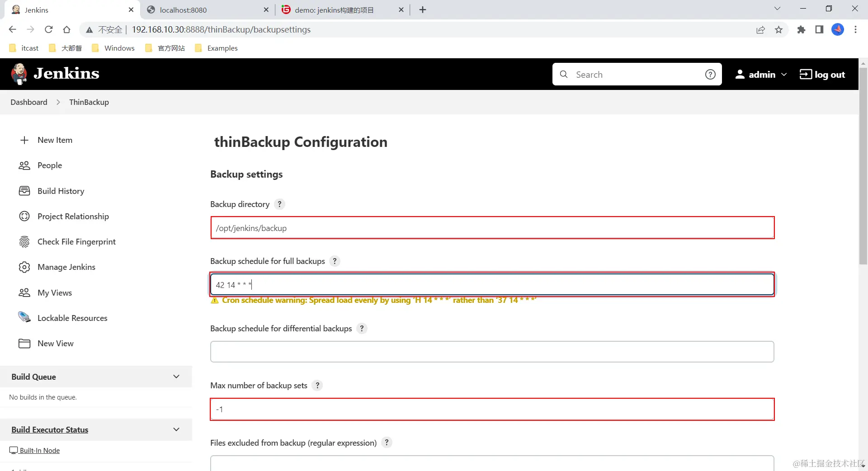This screenshot has width=868, height=471.
Task: Go to Dashboard breadcrumb
Action: click(x=29, y=102)
